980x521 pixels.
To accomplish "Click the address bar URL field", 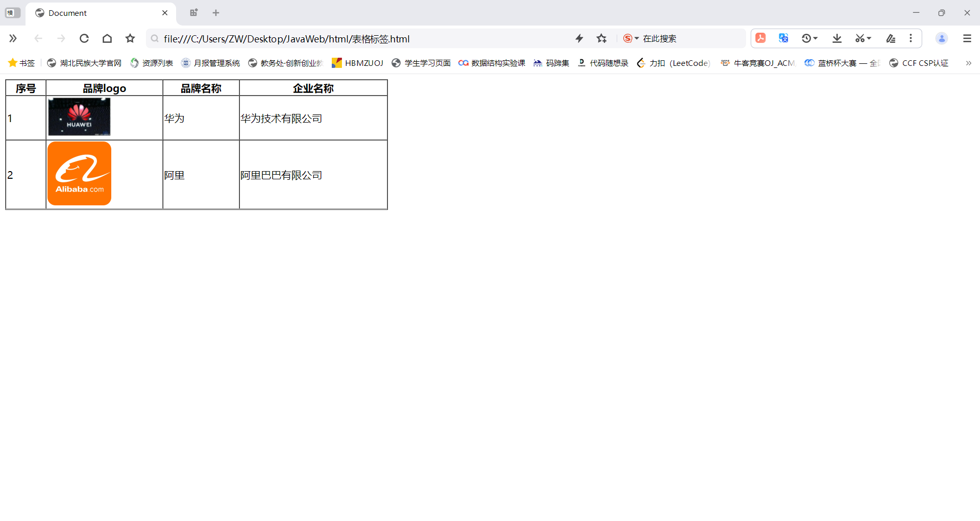I will coord(357,39).
